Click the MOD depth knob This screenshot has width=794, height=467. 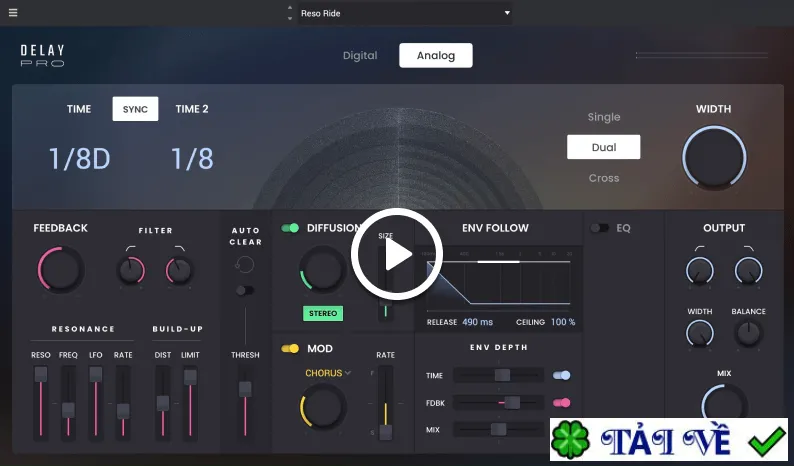(323, 407)
